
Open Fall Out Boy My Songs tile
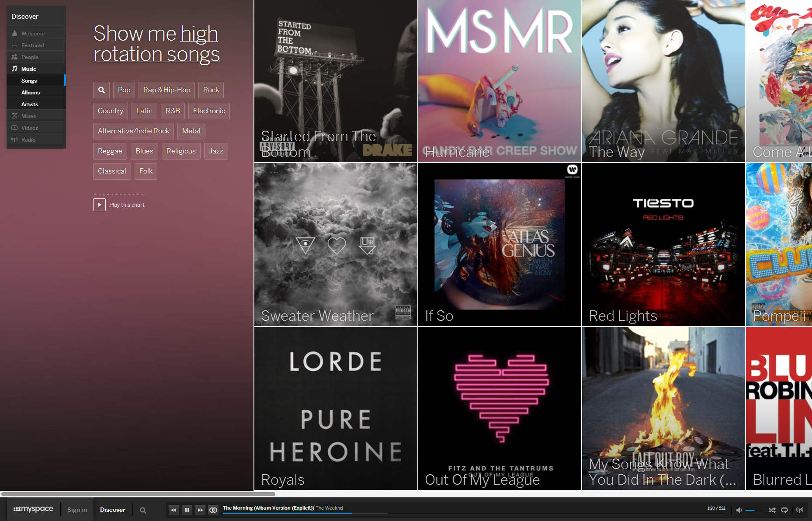[663, 409]
